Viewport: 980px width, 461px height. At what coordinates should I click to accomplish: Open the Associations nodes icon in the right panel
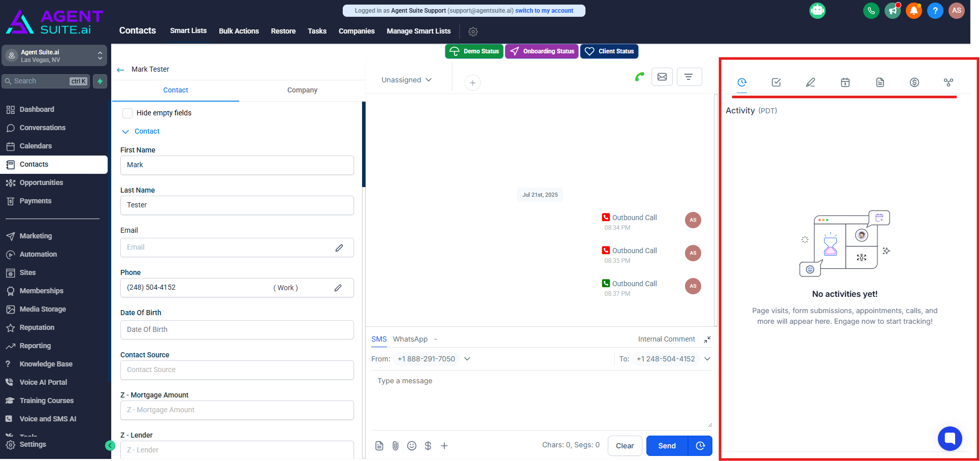[x=949, y=82]
